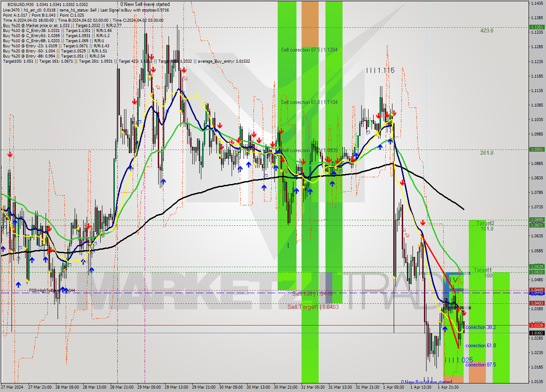This screenshot has width=546, height=392.
Task: Click the Sell correction 61.8 label
Action: click(309, 102)
